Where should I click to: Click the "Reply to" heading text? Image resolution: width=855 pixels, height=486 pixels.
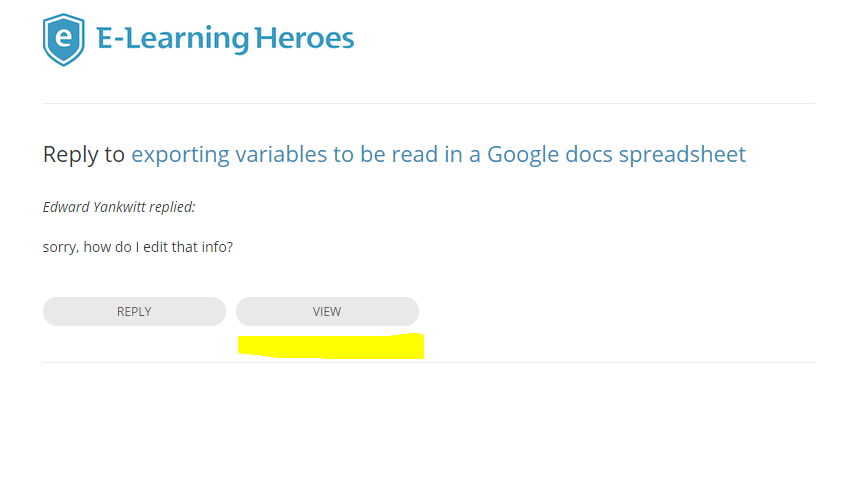click(84, 154)
